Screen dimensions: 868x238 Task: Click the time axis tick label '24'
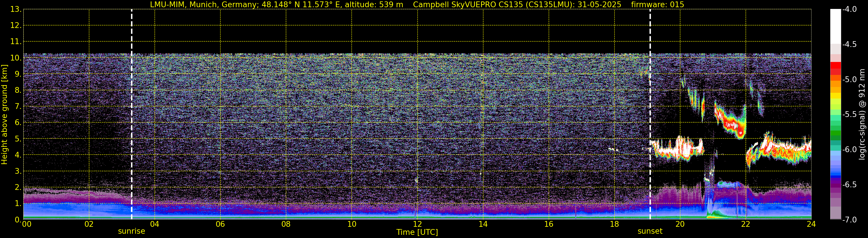point(811,224)
